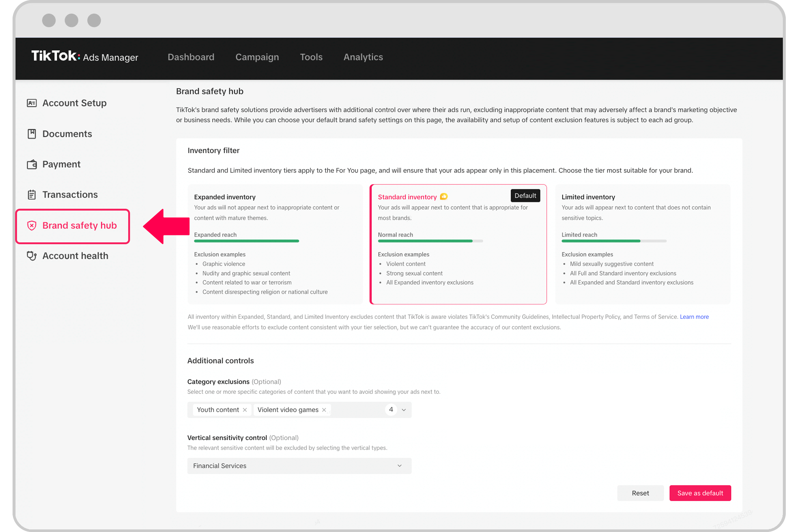This screenshot has height=532, width=798.
Task: Select the Expanded inventory tier card
Action: [x=275, y=244]
